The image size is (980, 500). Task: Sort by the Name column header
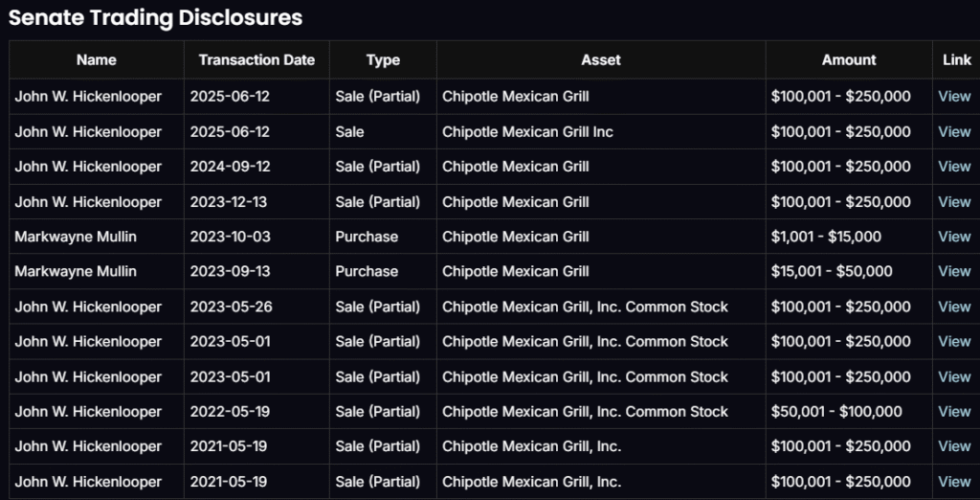point(96,59)
